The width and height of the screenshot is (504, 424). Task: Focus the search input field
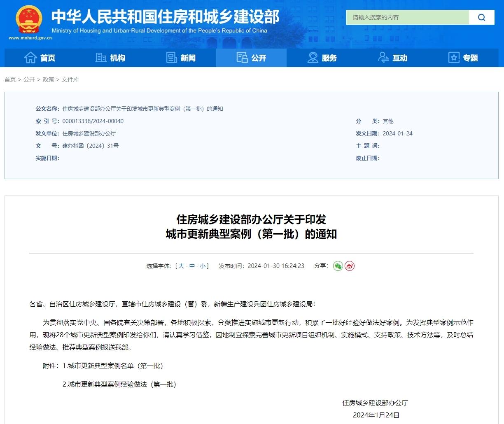tap(407, 17)
